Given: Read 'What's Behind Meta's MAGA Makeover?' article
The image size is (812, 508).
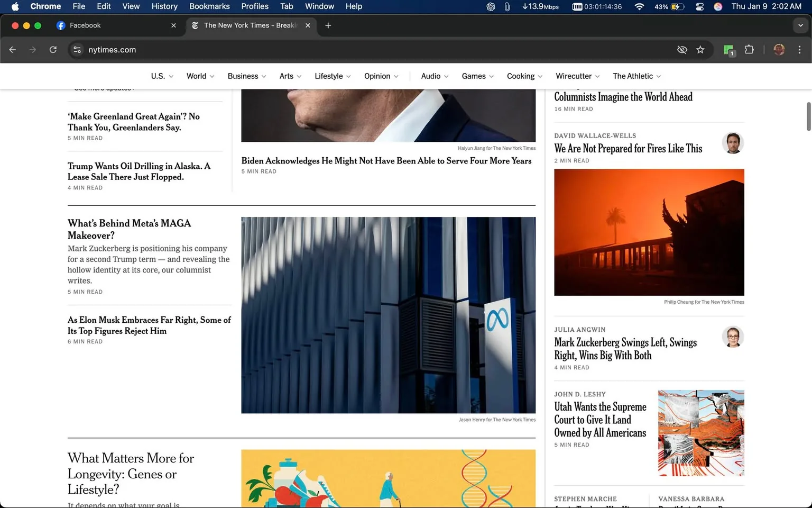Looking at the screenshot, I should pyautogui.click(x=129, y=229).
